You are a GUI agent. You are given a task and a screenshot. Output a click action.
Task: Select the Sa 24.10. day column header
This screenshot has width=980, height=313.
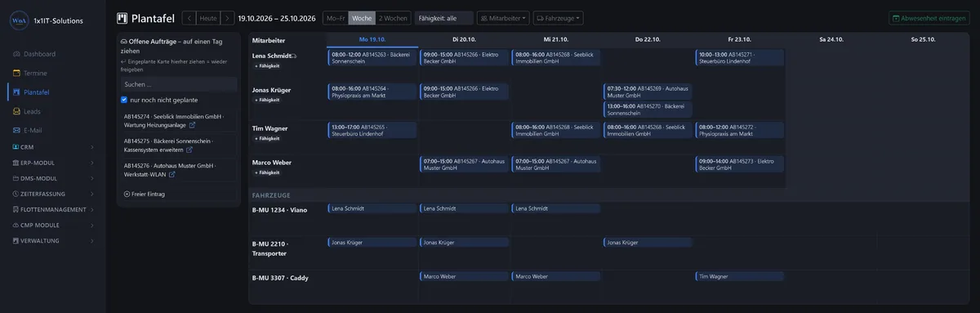pos(831,39)
